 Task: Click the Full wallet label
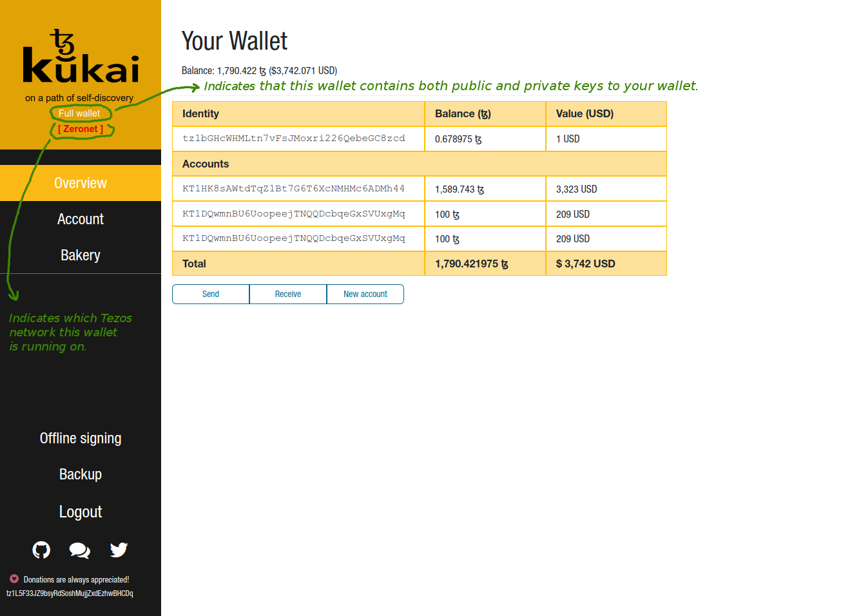(x=79, y=113)
